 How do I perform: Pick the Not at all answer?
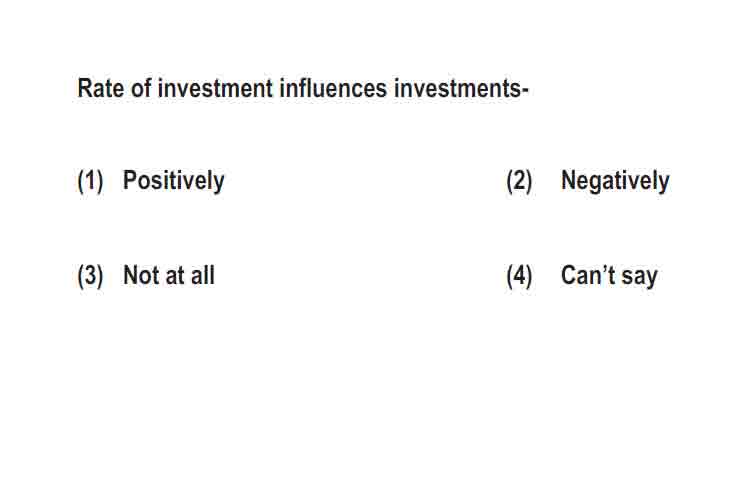[169, 275]
